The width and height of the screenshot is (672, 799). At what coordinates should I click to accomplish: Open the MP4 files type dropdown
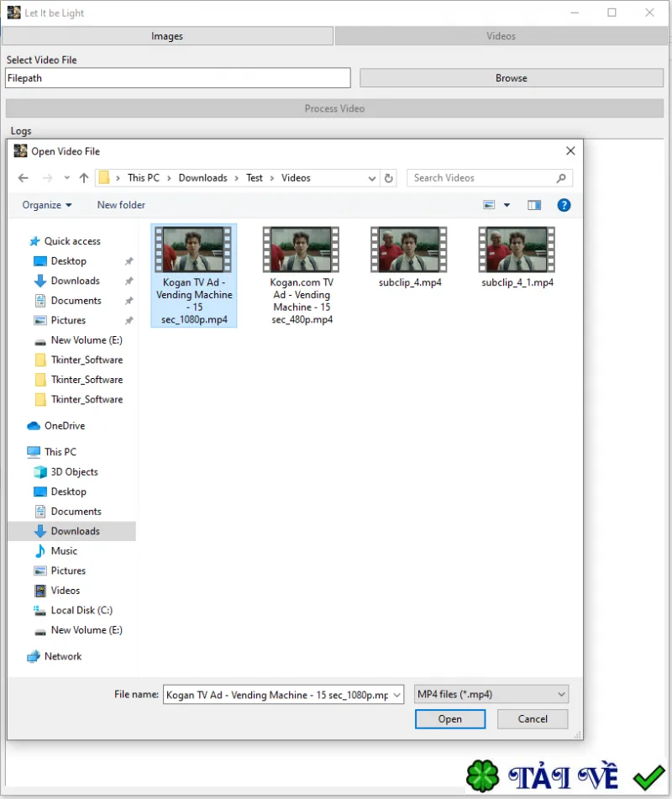pyautogui.click(x=491, y=694)
